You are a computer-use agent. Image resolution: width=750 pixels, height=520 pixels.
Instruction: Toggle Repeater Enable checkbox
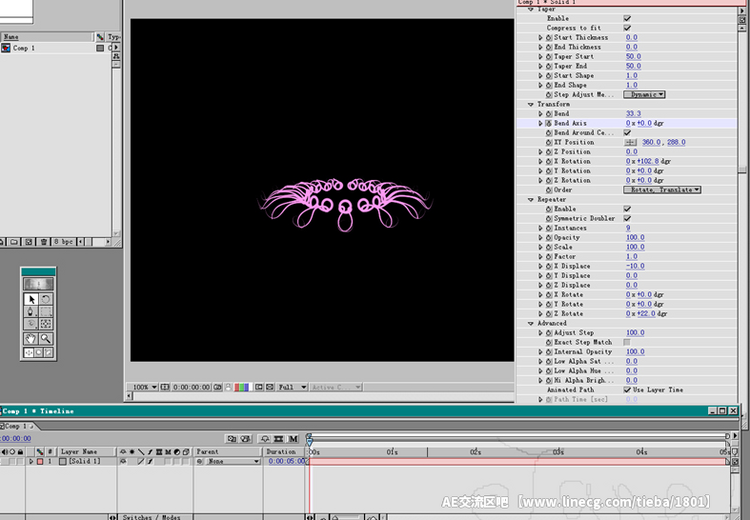pos(627,209)
